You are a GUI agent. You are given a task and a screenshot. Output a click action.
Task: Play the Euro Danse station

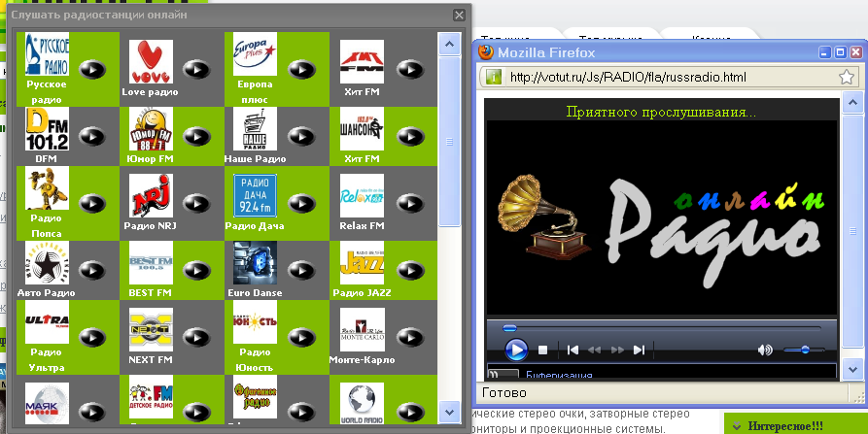coord(301,270)
